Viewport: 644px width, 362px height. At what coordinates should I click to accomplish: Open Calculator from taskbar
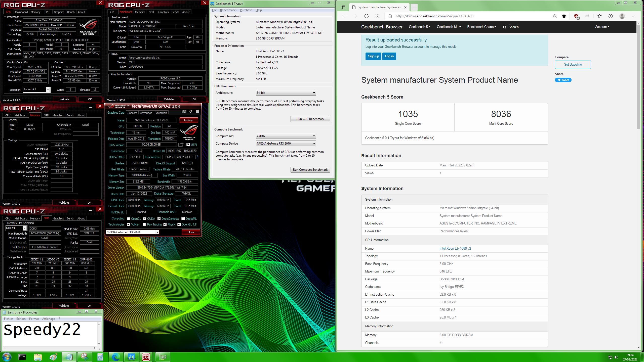coord(100,357)
